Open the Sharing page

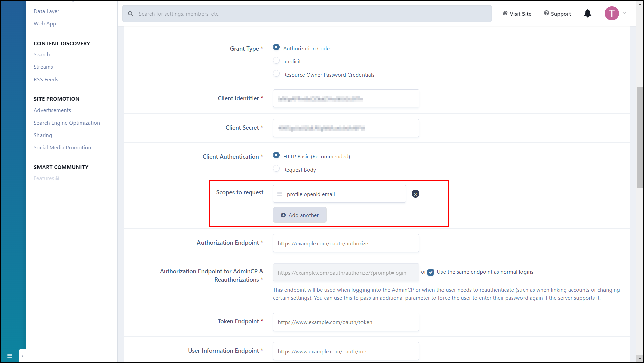43,135
